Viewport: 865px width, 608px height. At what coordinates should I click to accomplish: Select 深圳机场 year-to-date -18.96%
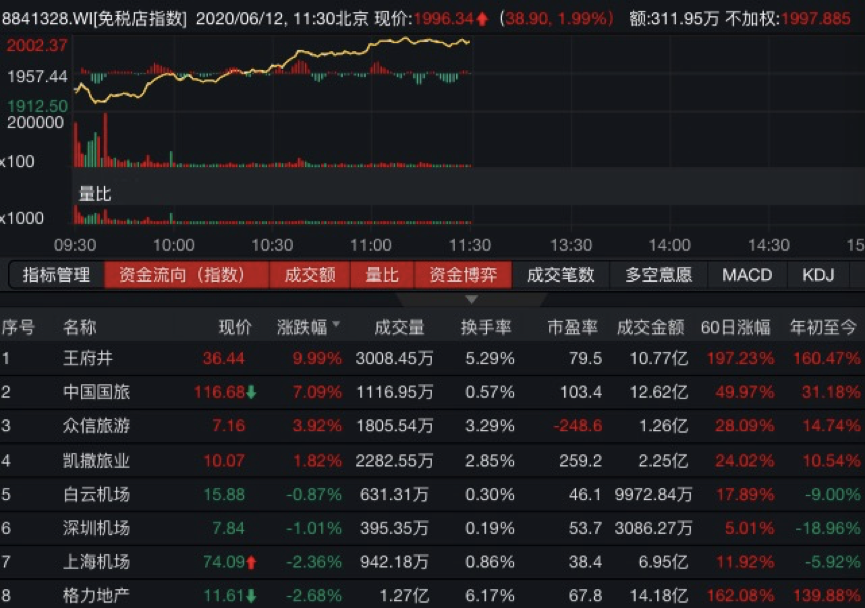827,528
